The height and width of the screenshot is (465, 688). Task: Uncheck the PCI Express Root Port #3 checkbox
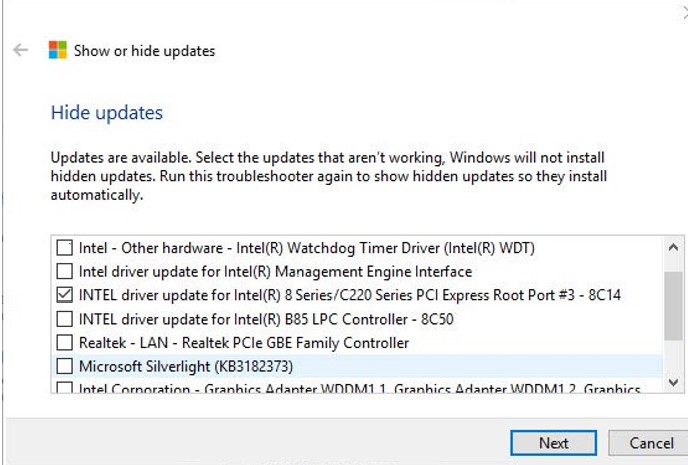click(x=65, y=295)
